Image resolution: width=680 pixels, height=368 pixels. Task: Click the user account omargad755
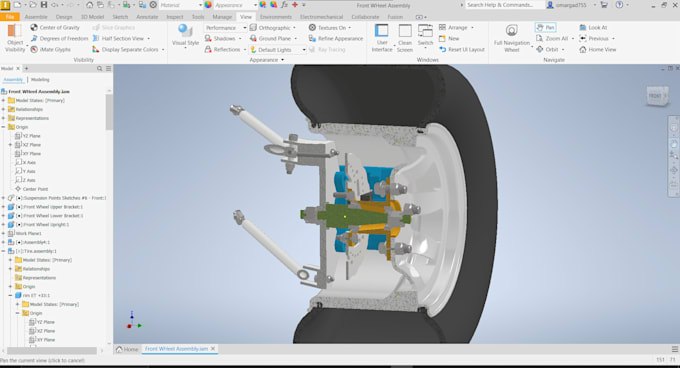point(570,5)
